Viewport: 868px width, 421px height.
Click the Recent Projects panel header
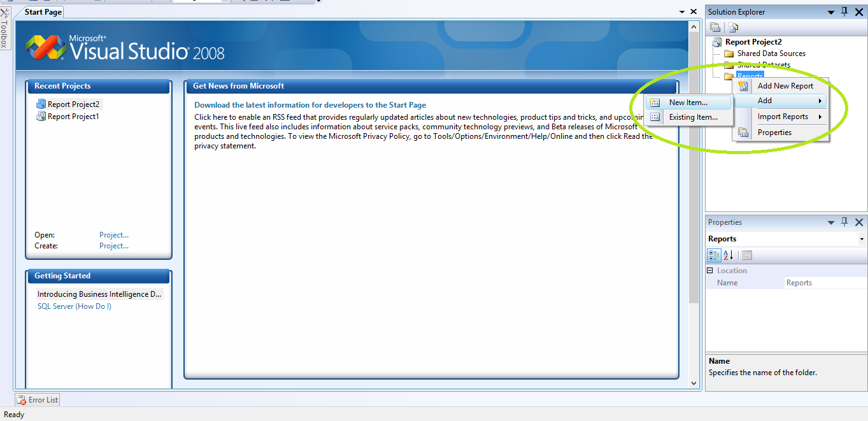tap(99, 86)
